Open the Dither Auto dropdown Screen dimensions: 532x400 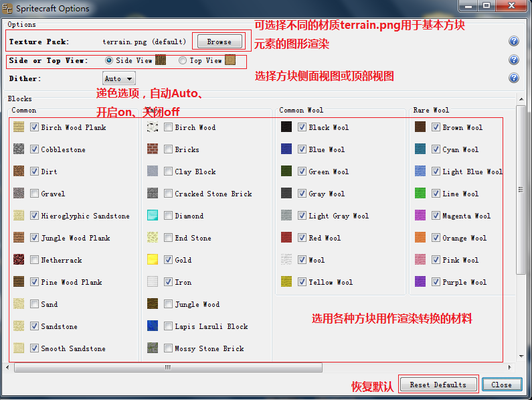[x=118, y=78]
